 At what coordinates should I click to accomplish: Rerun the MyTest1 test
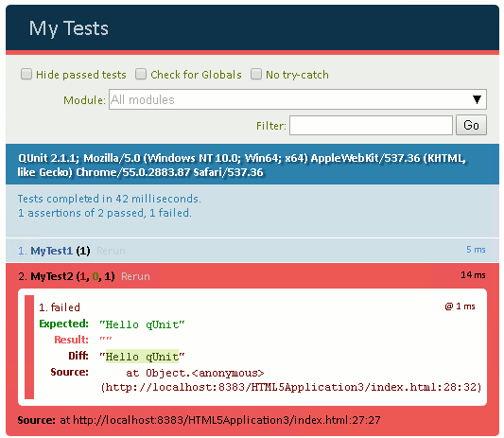click(x=111, y=251)
